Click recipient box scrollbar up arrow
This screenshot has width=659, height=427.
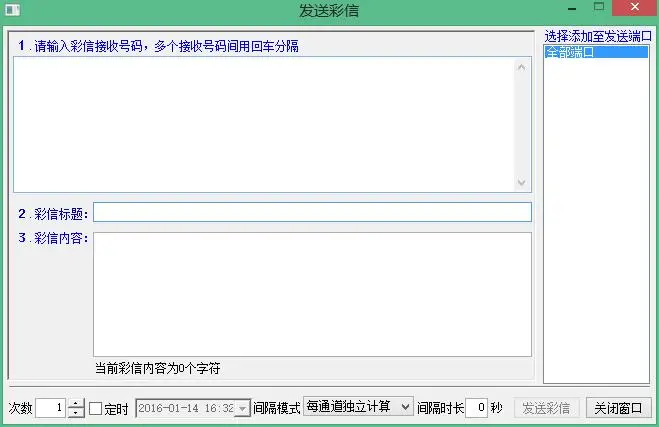[x=522, y=67]
